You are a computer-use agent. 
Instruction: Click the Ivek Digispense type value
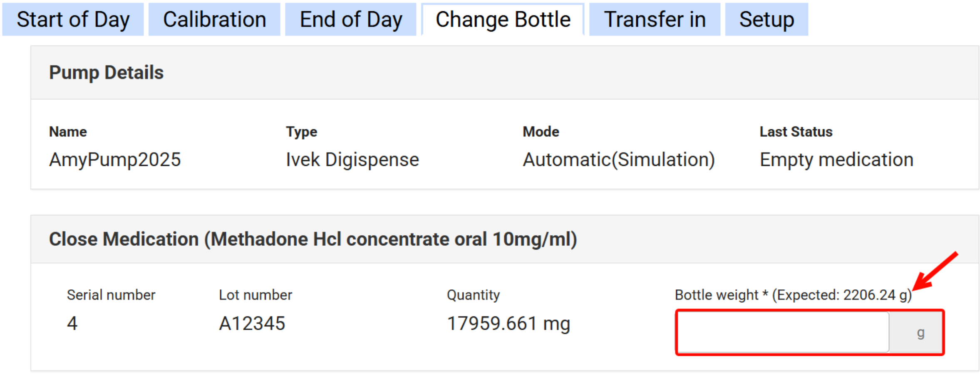click(x=352, y=160)
